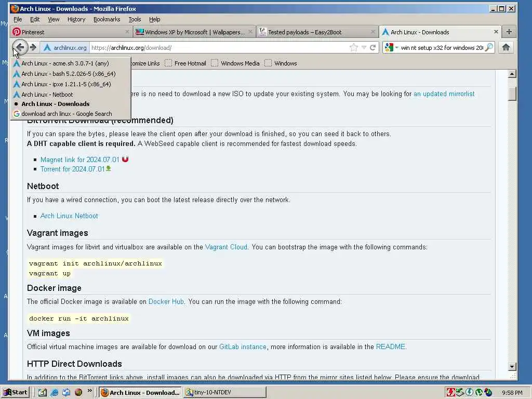Open the search engine selector dropdown
This screenshot has height=399, width=532.
[391, 47]
